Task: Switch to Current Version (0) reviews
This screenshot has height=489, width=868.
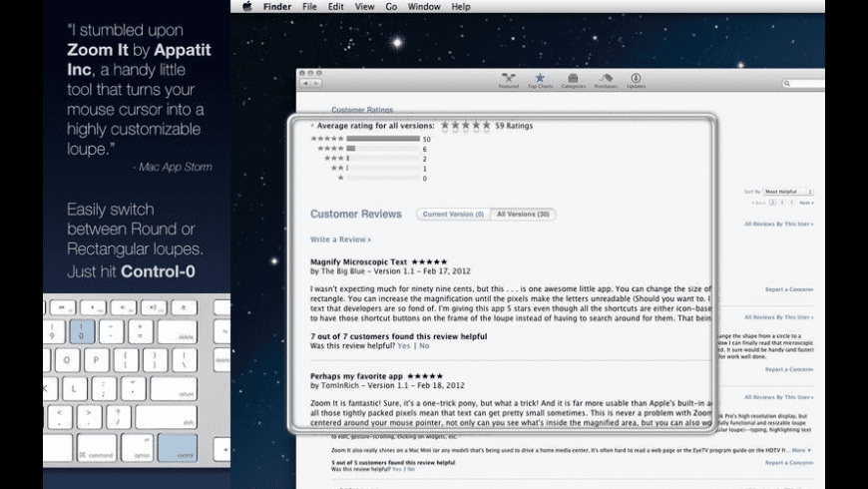Action: tap(453, 214)
